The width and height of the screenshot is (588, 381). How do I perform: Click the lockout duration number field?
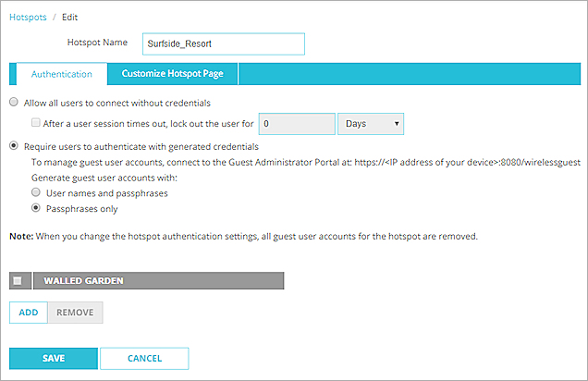click(296, 123)
